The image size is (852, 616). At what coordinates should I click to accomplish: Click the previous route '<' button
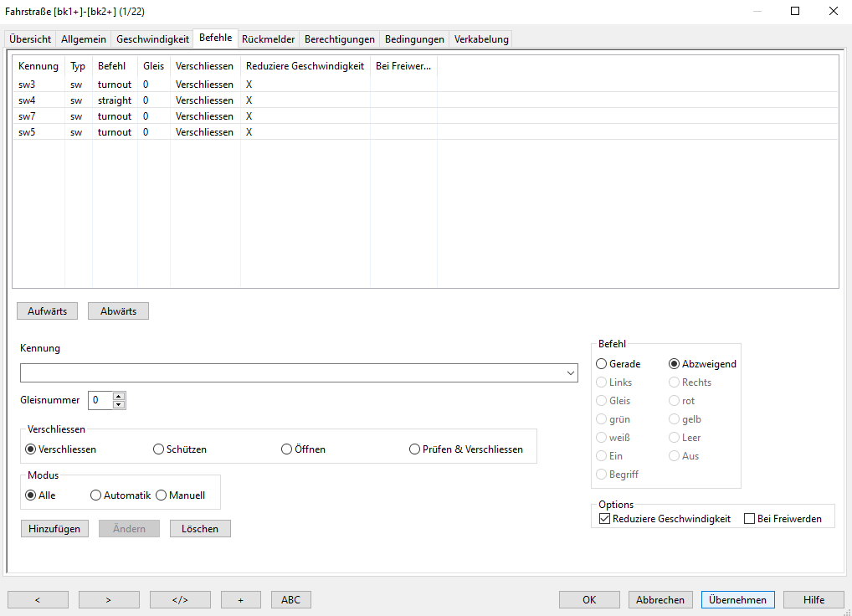click(38, 599)
